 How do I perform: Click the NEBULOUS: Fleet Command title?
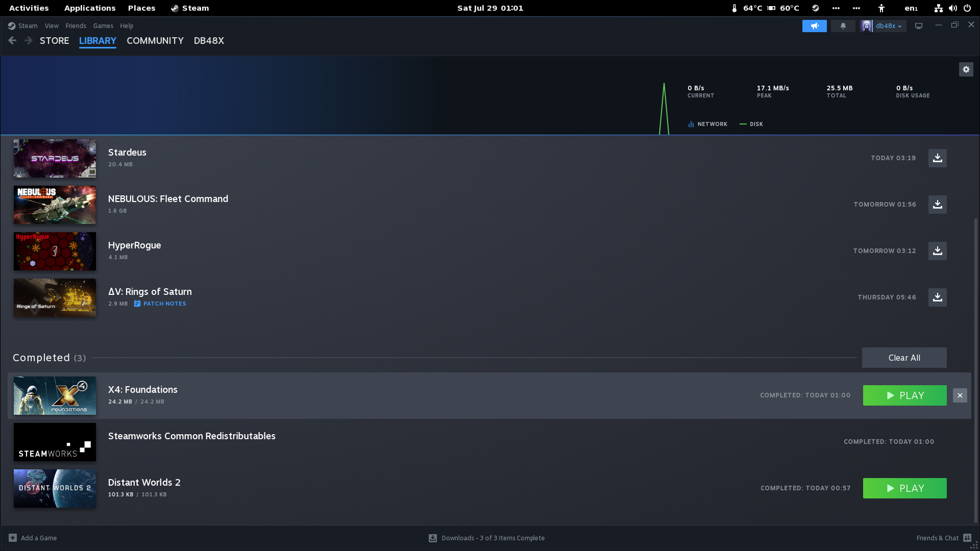(168, 199)
